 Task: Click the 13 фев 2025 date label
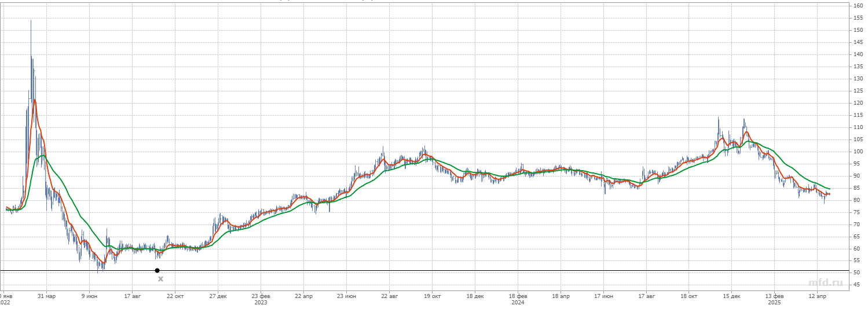(x=774, y=295)
